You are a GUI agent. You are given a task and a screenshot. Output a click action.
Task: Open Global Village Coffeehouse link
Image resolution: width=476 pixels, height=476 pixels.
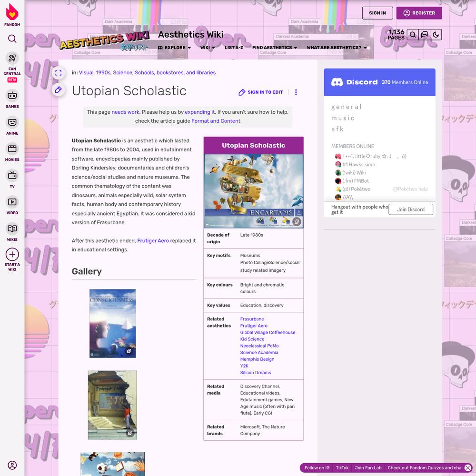268,332
